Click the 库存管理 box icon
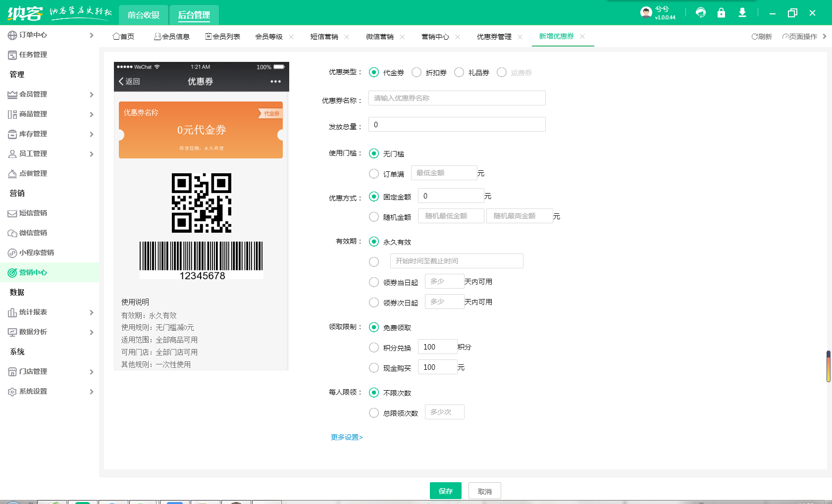 click(x=12, y=134)
